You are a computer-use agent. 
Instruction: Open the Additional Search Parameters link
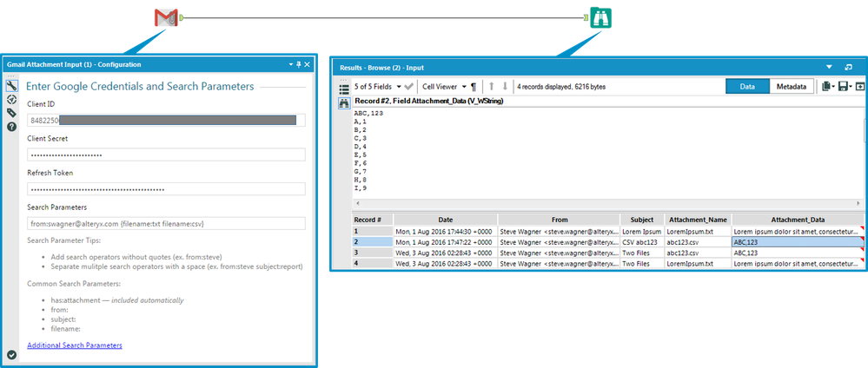point(75,345)
